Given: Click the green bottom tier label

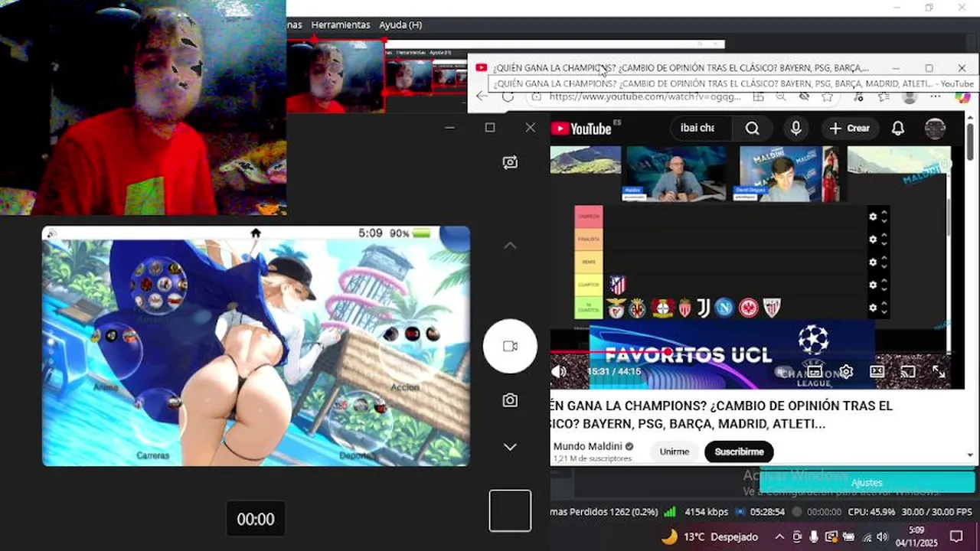Looking at the screenshot, I should (589, 308).
